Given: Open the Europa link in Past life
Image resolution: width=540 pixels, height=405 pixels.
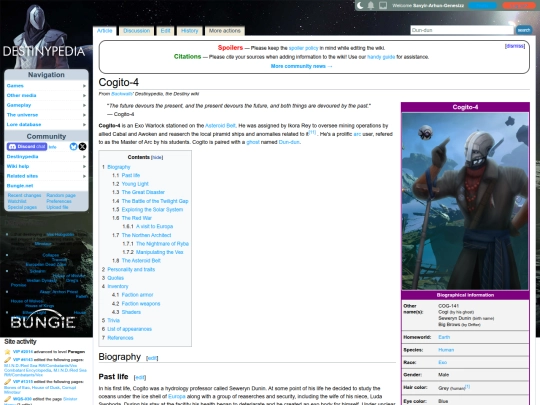Looking at the screenshot, I should coord(176,396).
